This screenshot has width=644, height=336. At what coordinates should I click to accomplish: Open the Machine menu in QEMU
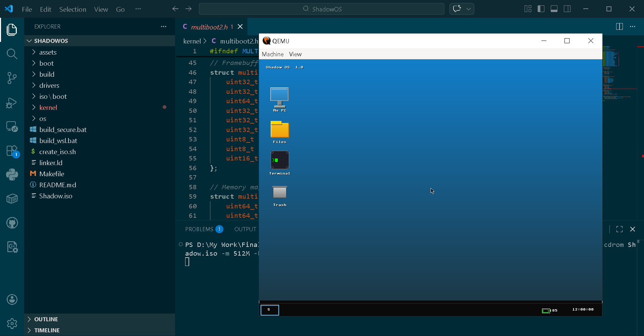click(x=272, y=54)
